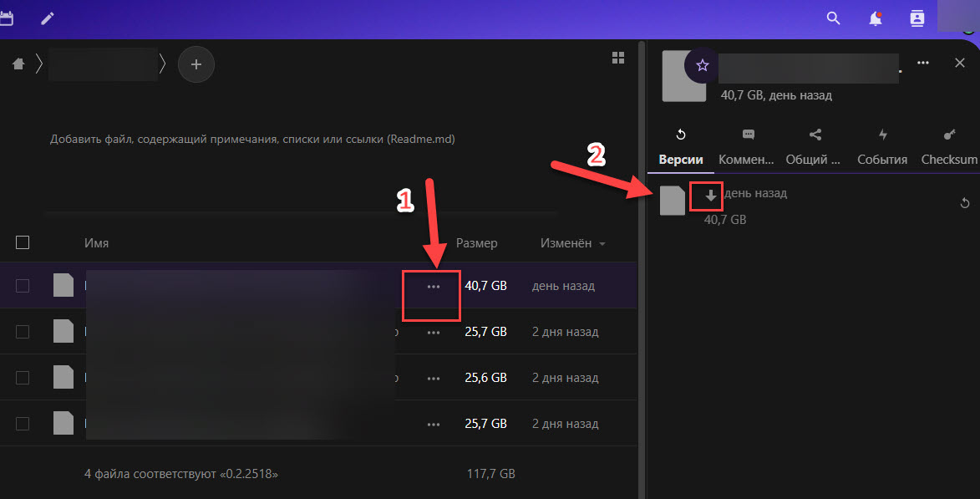Click the 40,7 GB version size in sidebar
The height and width of the screenshot is (499, 980).
[x=725, y=220]
